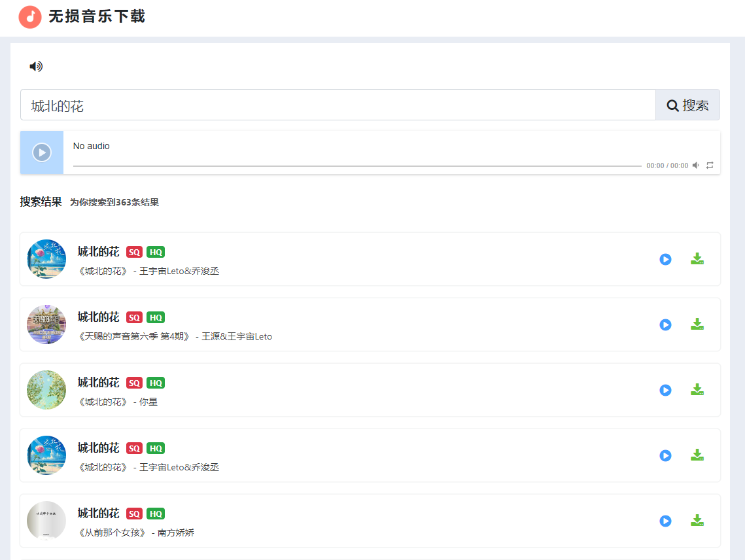Click the 天赐的声音 album cover thumbnail
This screenshot has width=745, height=560.
pos(46,324)
